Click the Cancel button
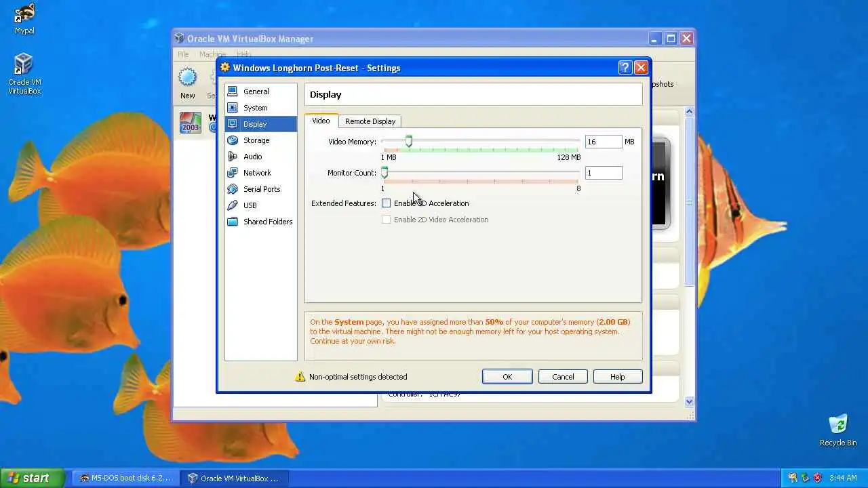This screenshot has height=488, width=868. (x=563, y=377)
